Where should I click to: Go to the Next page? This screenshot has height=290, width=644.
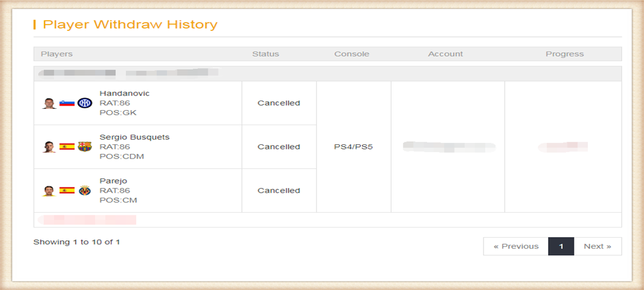pos(598,246)
